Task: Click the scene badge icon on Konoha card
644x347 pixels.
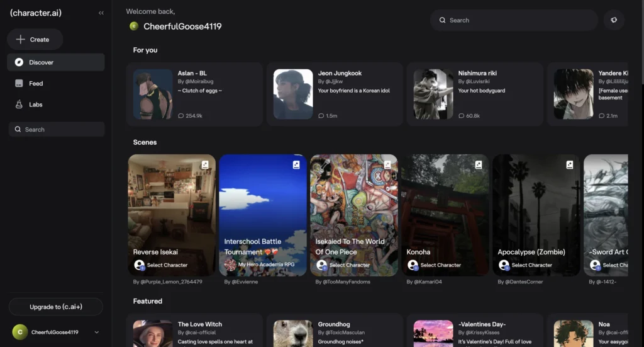Action: click(478, 165)
